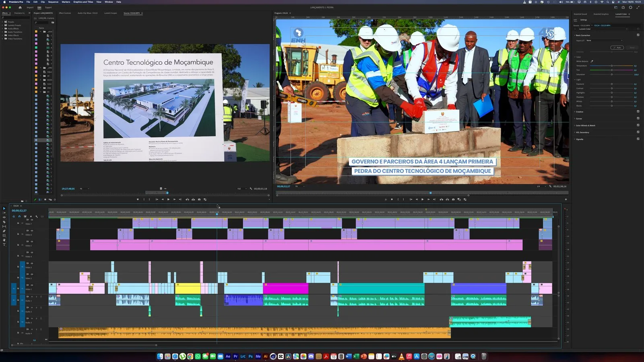
Task: Hide the Video 7 track with its eye icon
Action: click(x=32, y=220)
